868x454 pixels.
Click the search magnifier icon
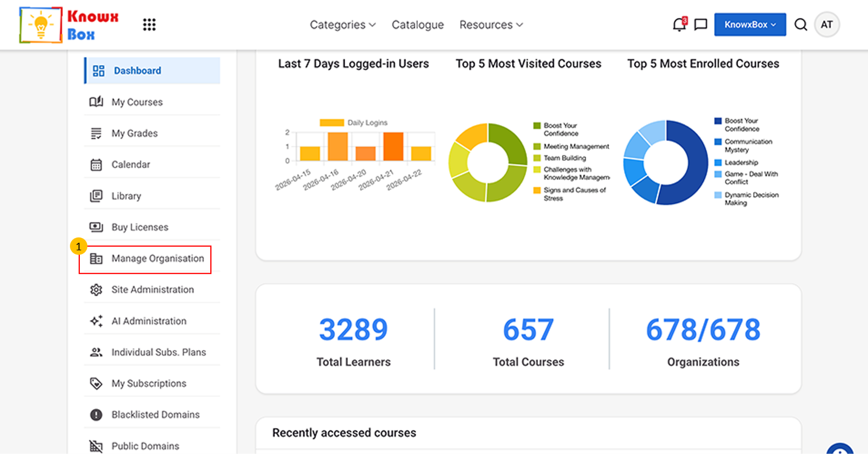801,24
